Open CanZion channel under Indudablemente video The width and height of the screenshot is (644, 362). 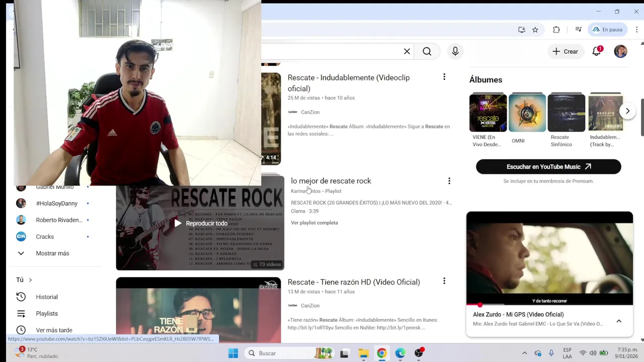tap(310, 112)
